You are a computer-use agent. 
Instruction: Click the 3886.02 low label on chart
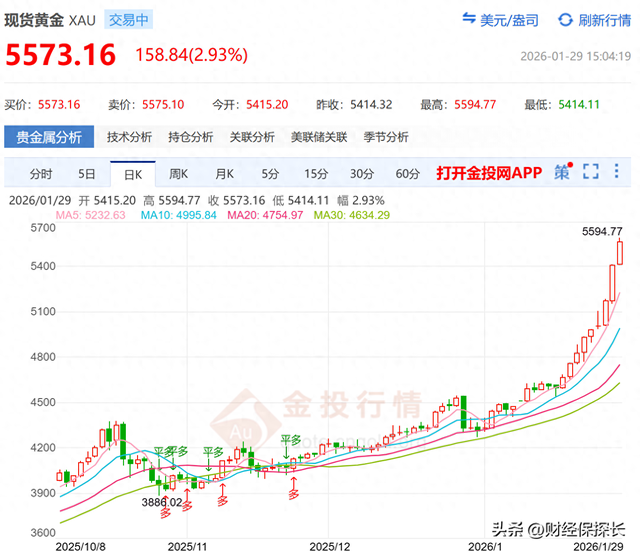tap(162, 502)
